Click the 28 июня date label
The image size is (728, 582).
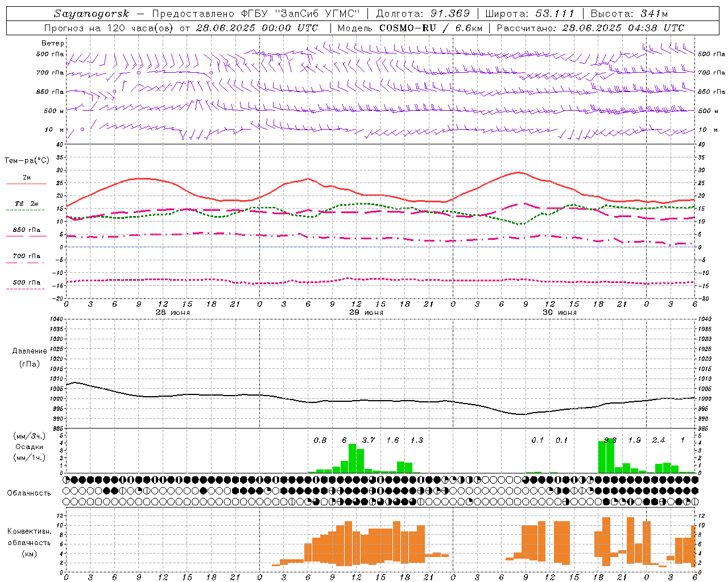(x=173, y=313)
